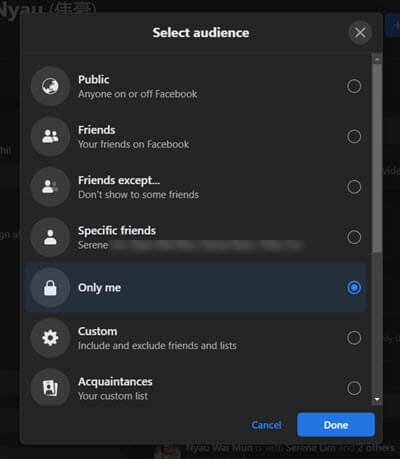Pick the Custom radio button
The width and height of the screenshot is (400, 459).
point(354,338)
